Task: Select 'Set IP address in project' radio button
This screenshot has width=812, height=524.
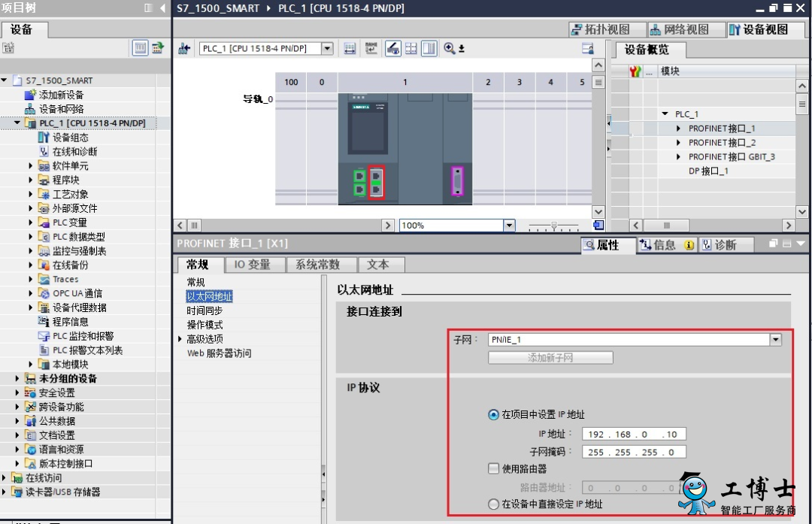Action: point(493,415)
